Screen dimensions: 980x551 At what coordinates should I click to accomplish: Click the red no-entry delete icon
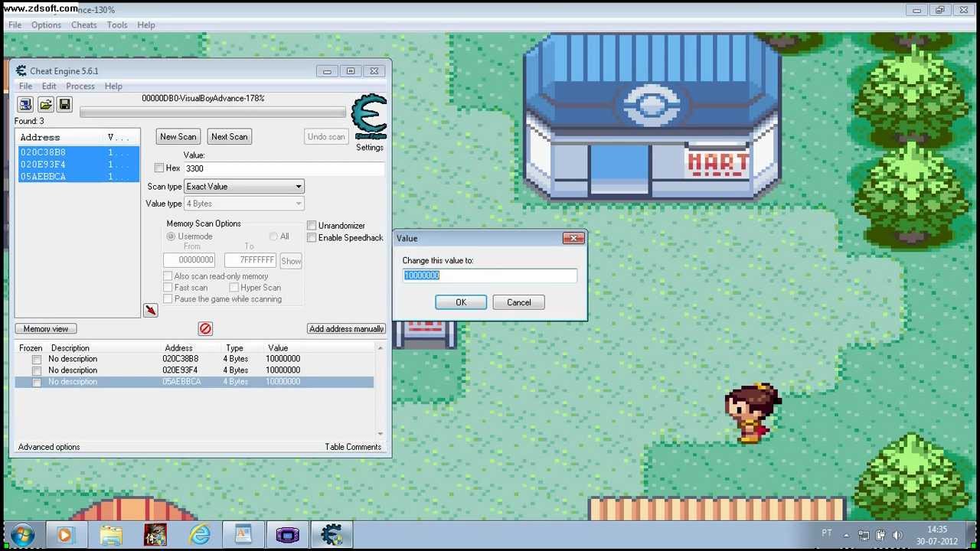[x=205, y=328]
